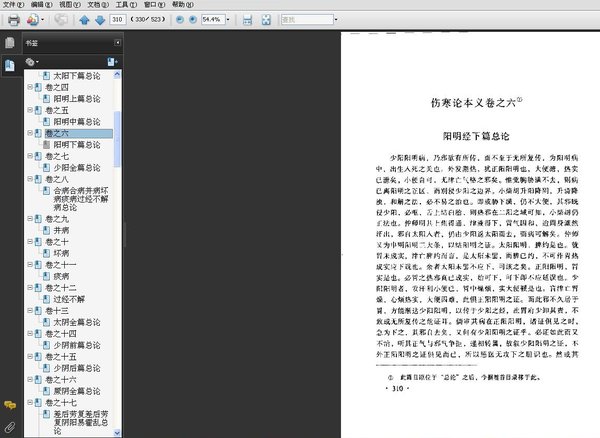Screen dimensions: 600x438
Task: Click the fit-width scrolling mode icon
Action: tap(248, 20)
